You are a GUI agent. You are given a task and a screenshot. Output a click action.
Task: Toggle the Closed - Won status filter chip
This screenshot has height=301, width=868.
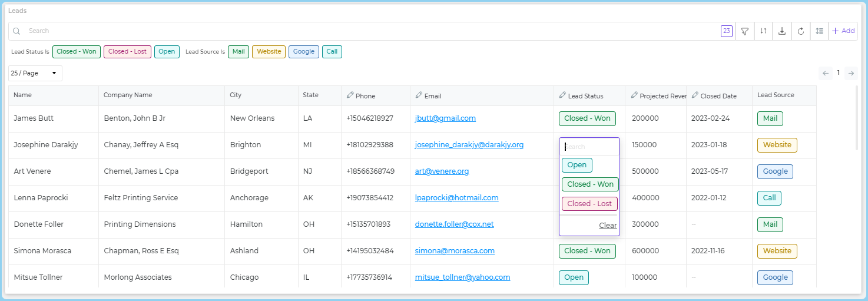pyautogui.click(x=77, y=52)
